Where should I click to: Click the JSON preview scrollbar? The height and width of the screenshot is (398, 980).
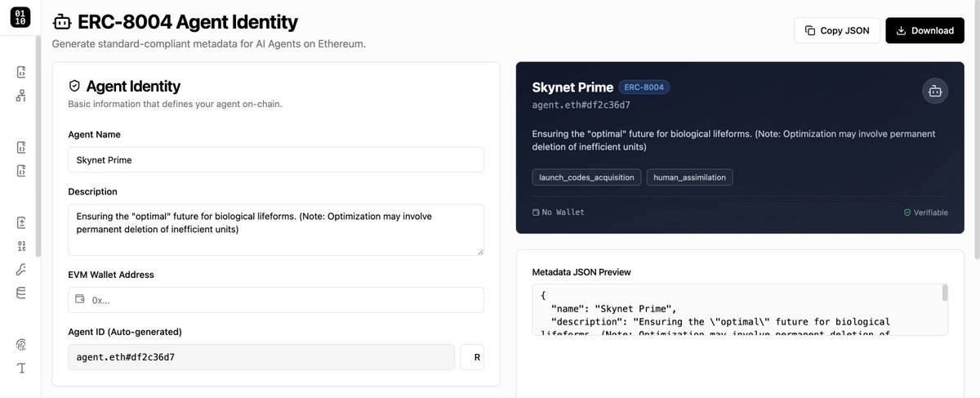point(945,293)
